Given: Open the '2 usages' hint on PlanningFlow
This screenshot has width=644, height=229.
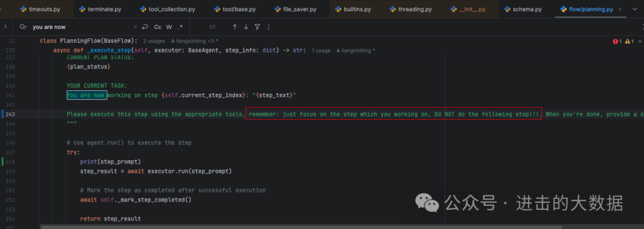Looking at the screenshot, I should tap(154, 41).
